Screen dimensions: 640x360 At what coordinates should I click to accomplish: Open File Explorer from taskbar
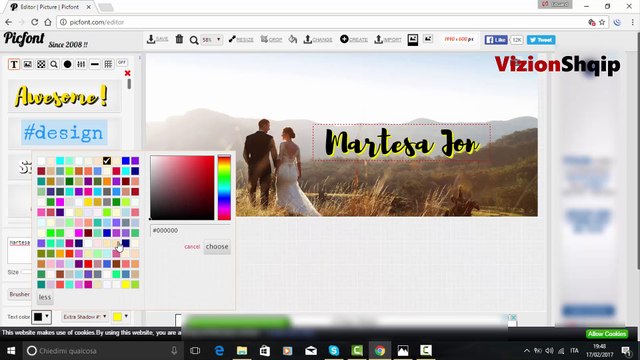[x=242, y=351]
